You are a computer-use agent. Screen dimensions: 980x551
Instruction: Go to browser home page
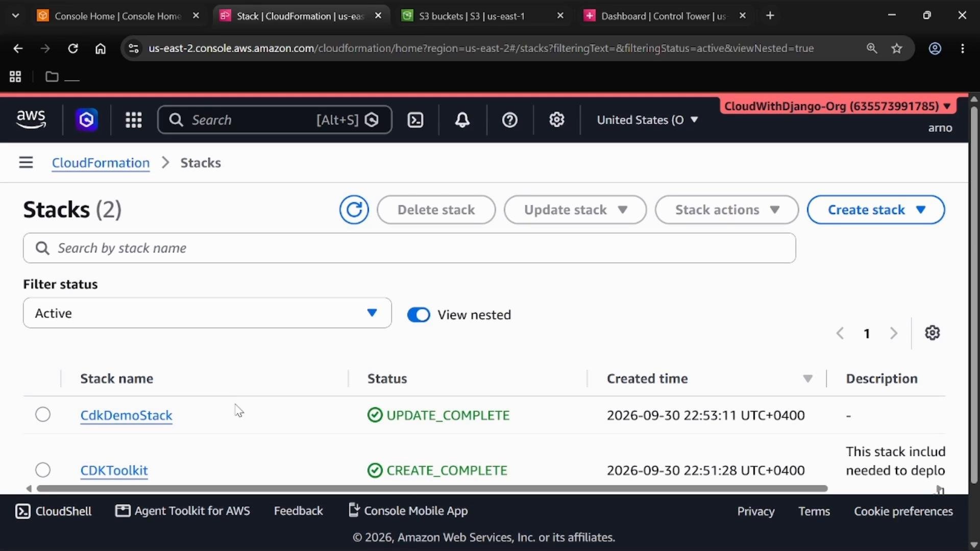click(x=101, y=48)
